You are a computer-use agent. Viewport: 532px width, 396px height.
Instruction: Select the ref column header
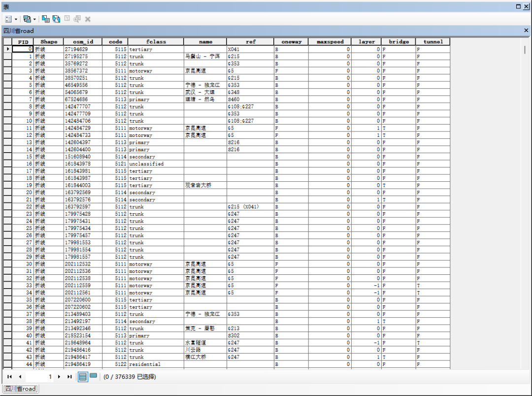tap(250, 42)
